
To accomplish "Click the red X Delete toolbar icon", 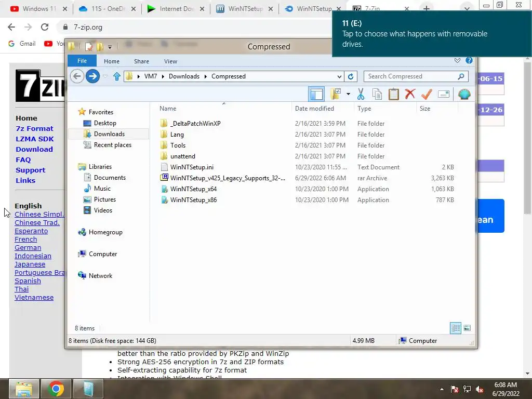I will 410,94.
